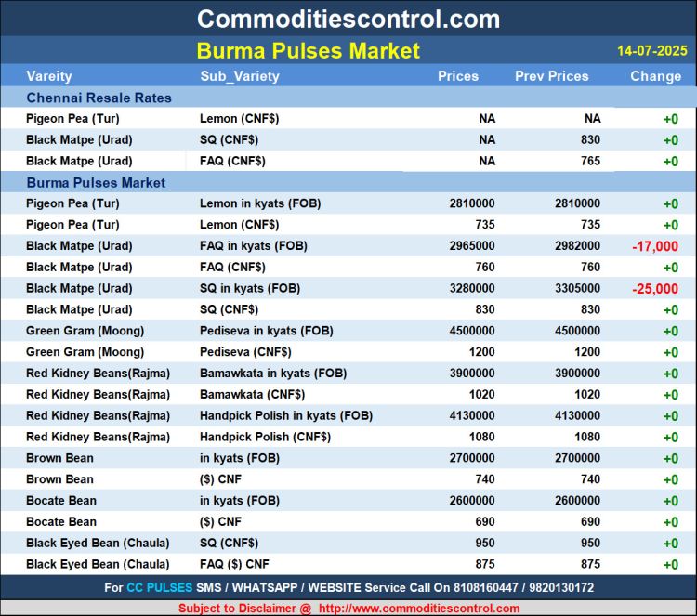Click the Vareity column header
The image size is (697, 616).
(49, 76)
